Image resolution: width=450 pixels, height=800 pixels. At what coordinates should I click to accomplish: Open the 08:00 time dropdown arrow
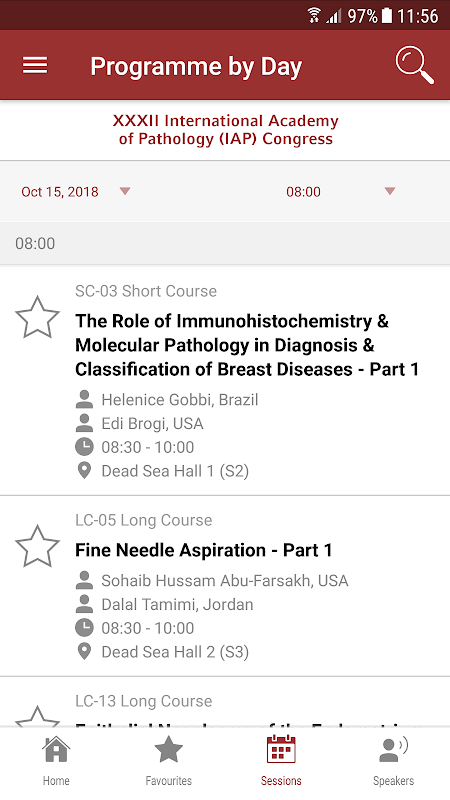(x=390, y=191)
